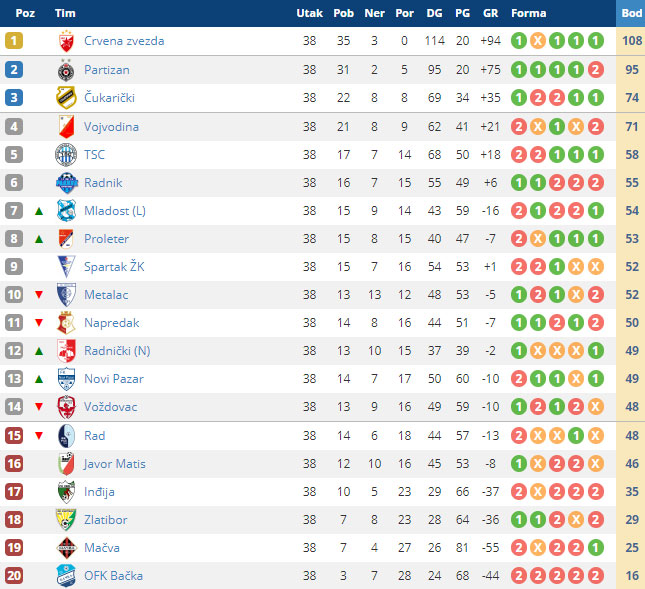
Task: Sort table by GR column header
Action: tap(490, 13)
